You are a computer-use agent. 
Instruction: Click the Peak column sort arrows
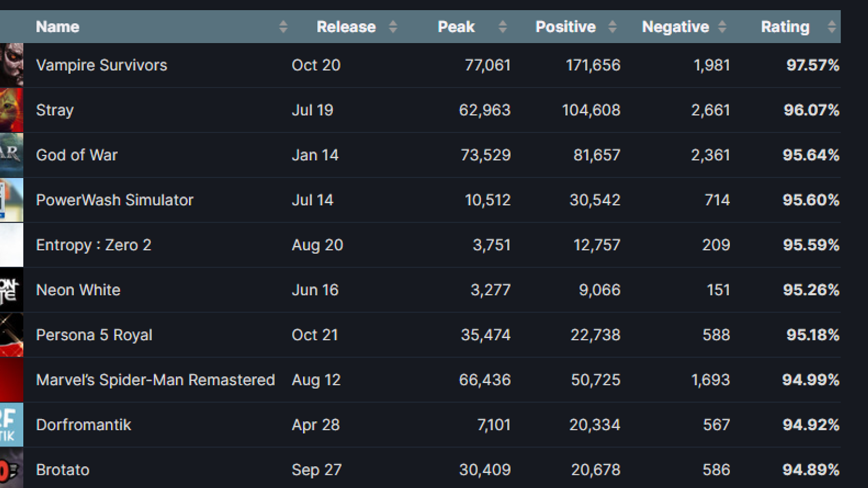click(502, 27)
